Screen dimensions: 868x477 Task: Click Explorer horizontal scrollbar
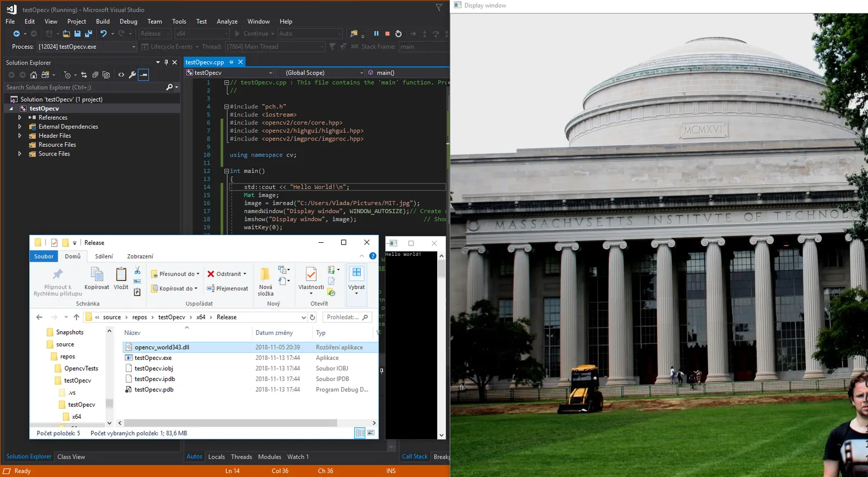click(x=231, y=423)
